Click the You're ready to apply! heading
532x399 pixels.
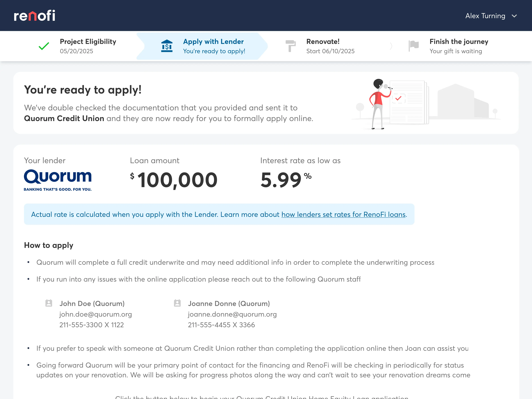(x=83, y=90)
